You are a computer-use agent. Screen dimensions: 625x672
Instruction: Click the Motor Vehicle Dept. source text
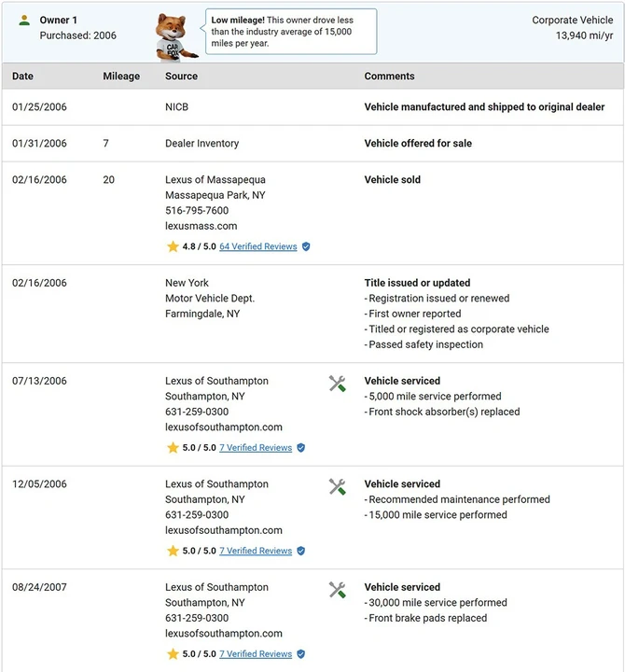[x=210, y=299]
